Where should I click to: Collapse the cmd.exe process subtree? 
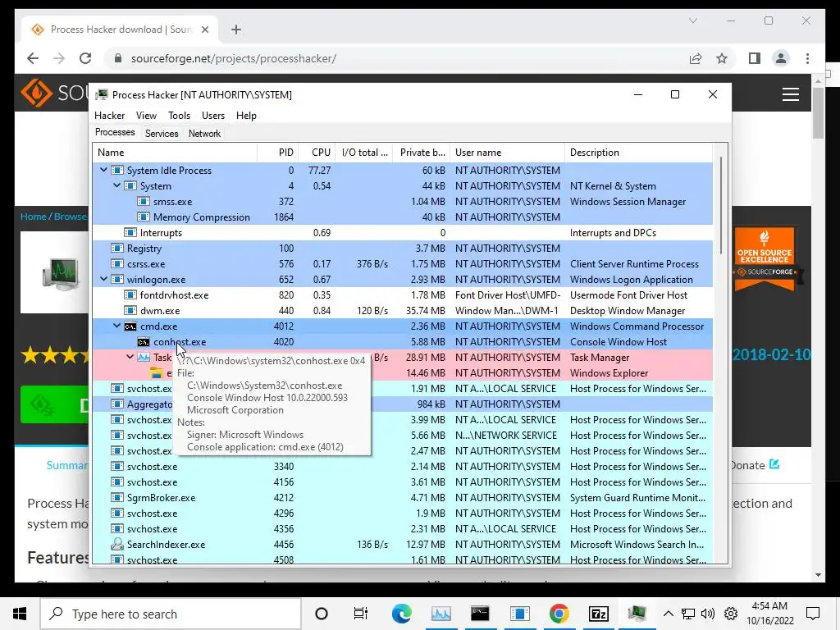click(116, 326)
